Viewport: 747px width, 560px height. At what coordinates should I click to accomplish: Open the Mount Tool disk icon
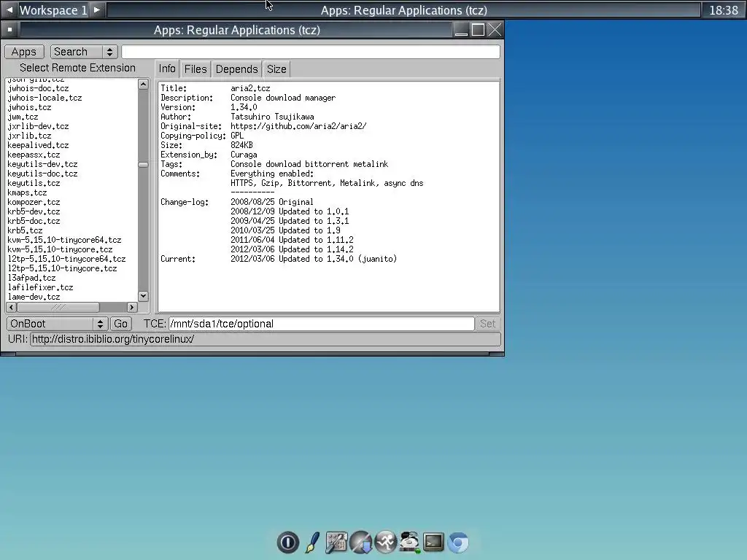[x=409, y=542]
